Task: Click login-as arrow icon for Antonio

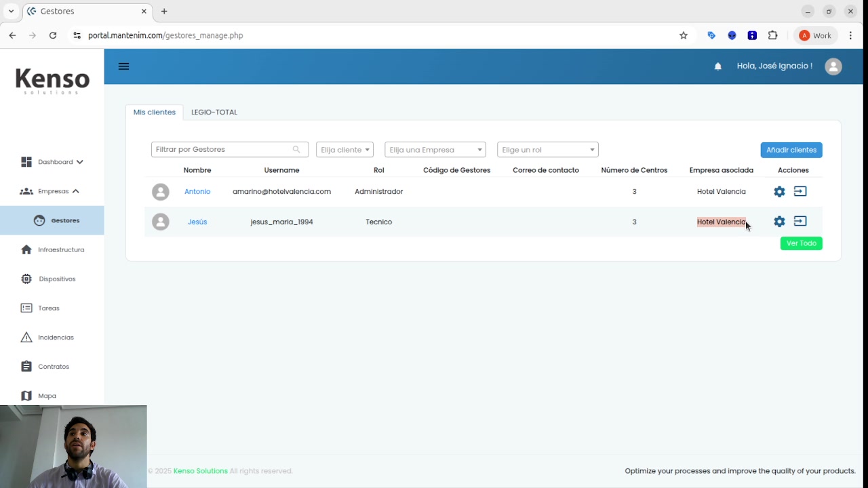Action: point(800,192)
